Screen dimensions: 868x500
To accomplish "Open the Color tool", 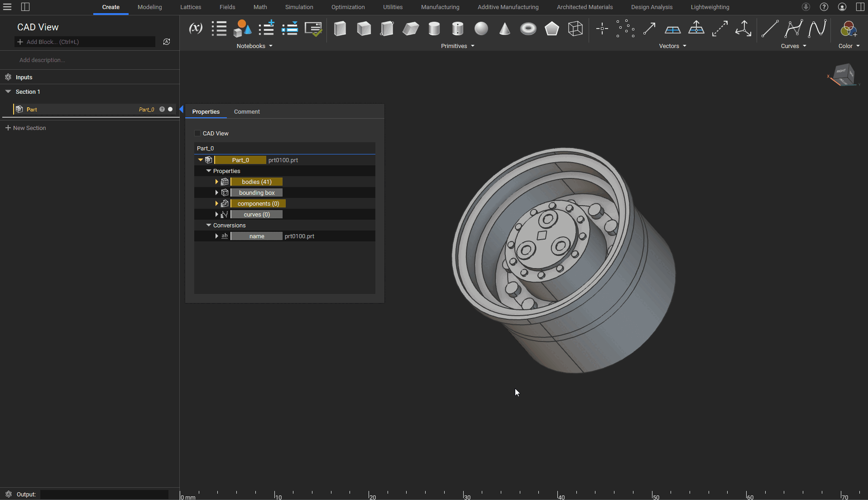I will tap(848, 29).
